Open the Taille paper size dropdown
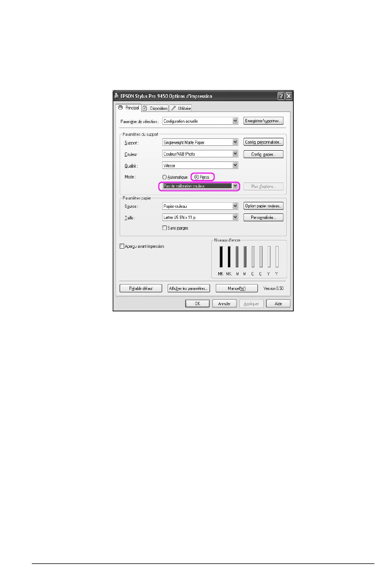The height and width of the screenshot is (579, 392). pyautogui.click(x=200, y=217)
